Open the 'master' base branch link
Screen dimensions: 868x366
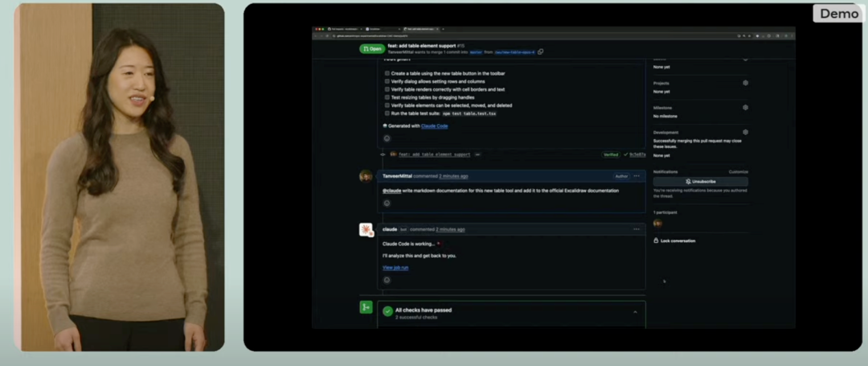[476, 52]
